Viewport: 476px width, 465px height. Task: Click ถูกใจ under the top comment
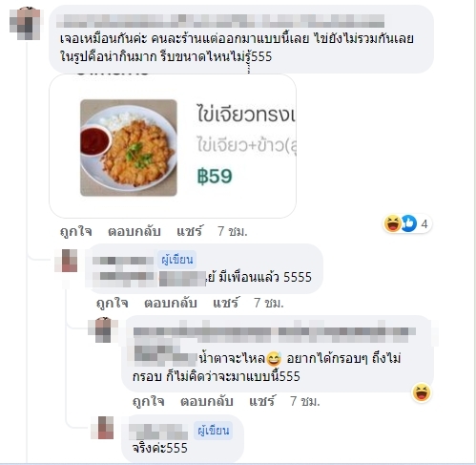pyautogui.click(x=76, y=231)
